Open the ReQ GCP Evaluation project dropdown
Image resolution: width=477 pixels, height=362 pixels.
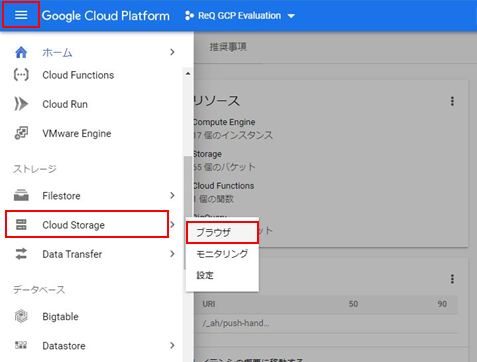coord(240,16)
